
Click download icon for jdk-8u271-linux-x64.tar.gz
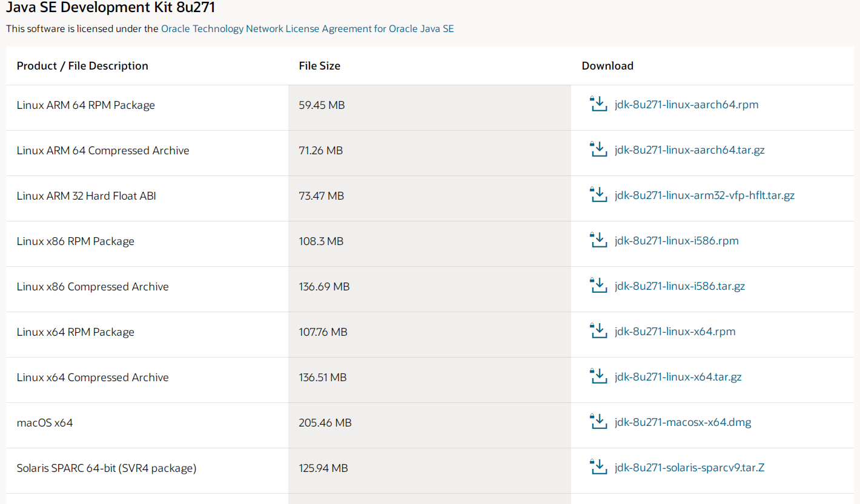(598, 376)
